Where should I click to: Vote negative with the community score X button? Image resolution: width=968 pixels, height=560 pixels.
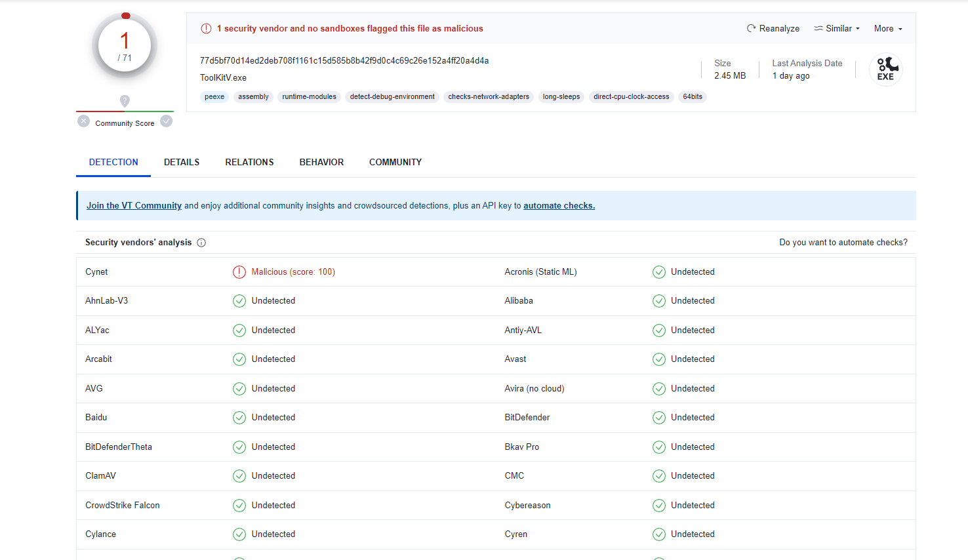click(x=84, y=121)
